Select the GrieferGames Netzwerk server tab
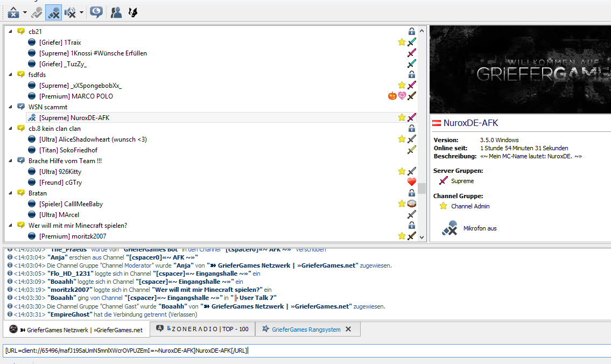 pyautogui.click(x=76, y=330)
